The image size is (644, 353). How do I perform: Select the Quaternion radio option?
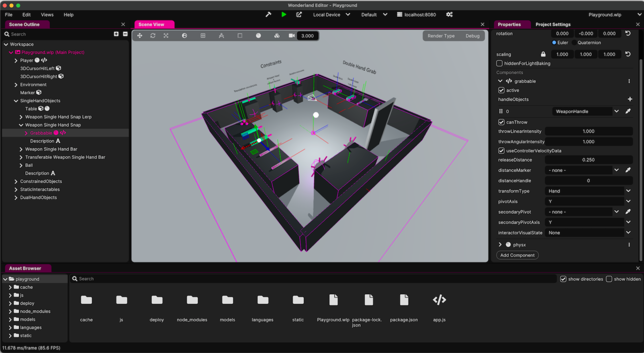coord(574,43)
